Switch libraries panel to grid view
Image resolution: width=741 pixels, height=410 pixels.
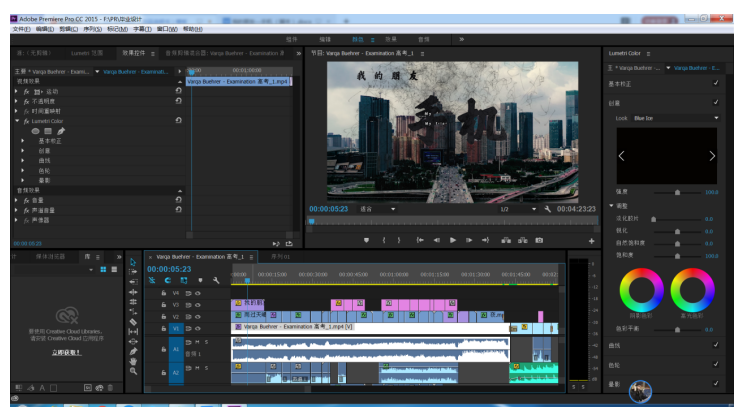tap(103, 269)
